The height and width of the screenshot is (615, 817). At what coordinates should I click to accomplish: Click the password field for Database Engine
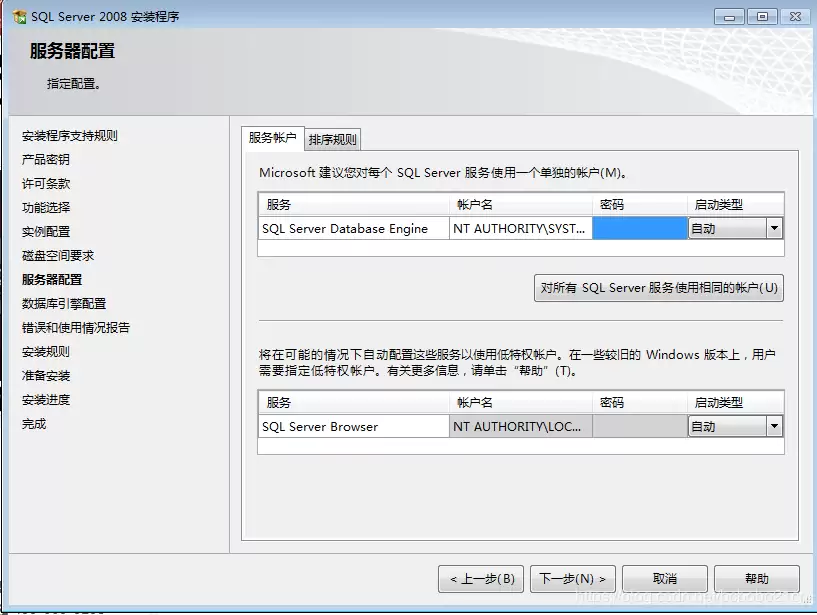640,228
